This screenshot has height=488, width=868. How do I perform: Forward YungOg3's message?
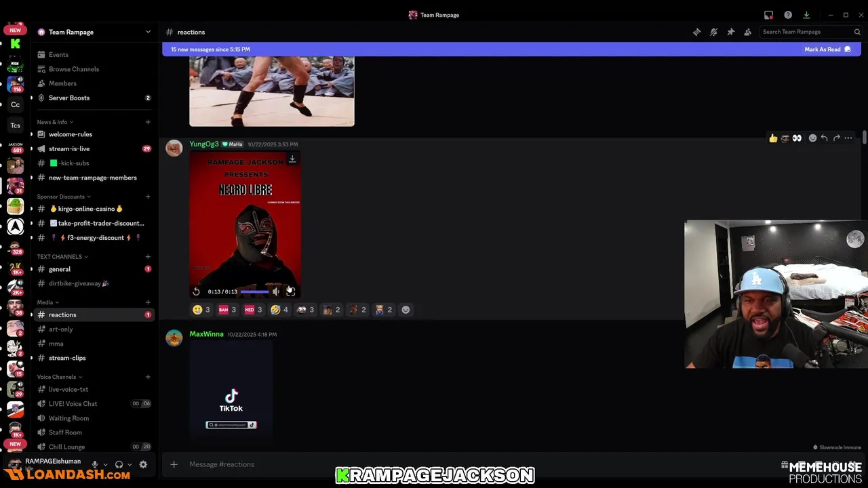[x=836, y=138]
